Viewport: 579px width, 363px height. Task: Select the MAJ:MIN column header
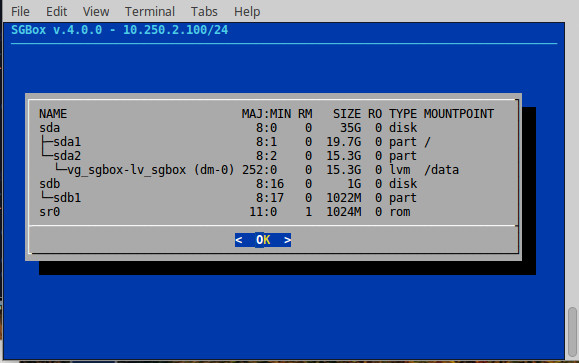[x=266, y=114]
